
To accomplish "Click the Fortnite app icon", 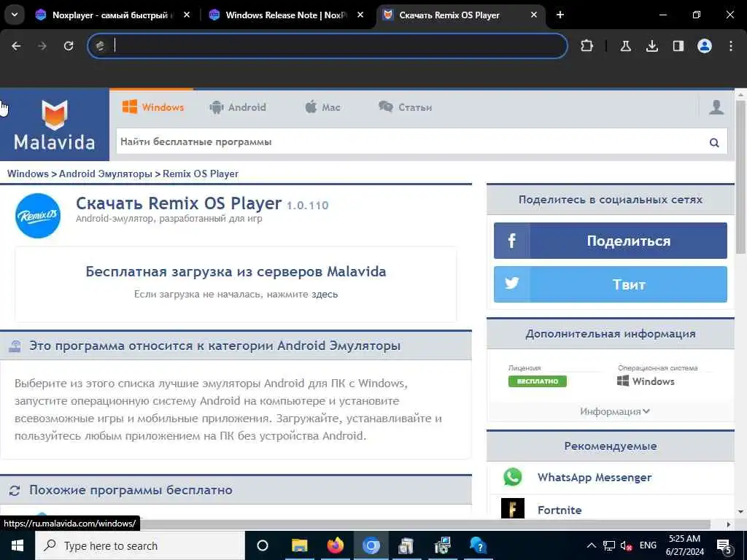I will click(513, 508).
